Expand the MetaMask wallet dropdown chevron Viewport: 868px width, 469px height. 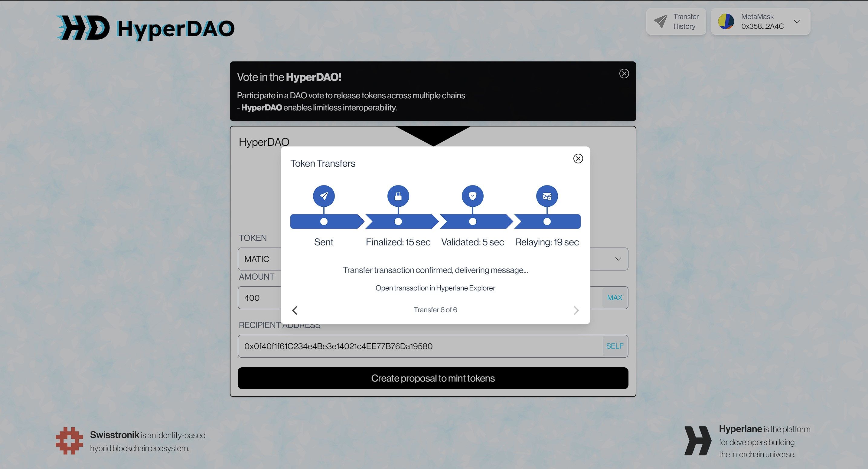(x=797, y=21)
